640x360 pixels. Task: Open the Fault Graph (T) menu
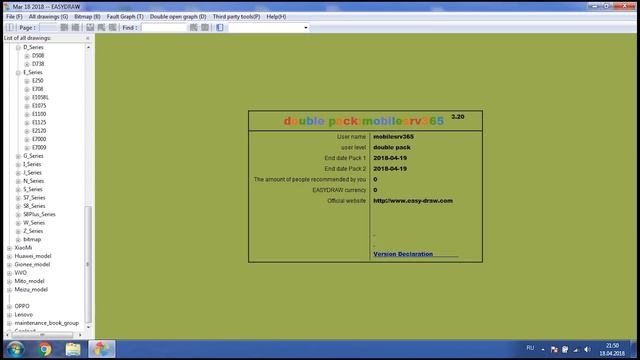tap(125, 17)
